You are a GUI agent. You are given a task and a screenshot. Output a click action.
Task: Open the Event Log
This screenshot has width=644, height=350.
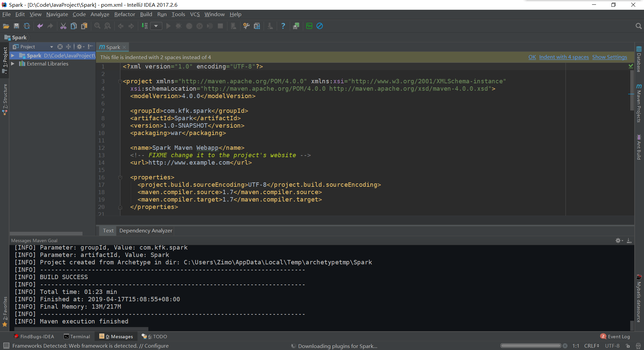[x=615, y=337]
